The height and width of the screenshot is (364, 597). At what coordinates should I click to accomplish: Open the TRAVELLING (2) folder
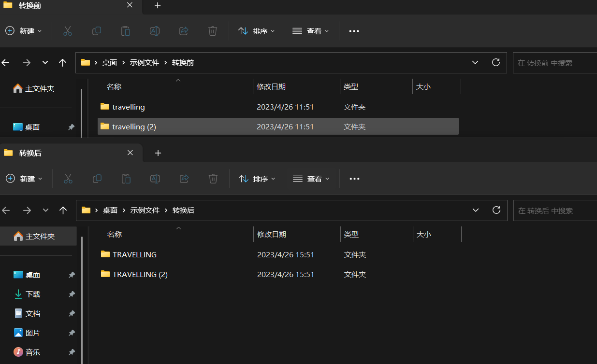tap(139, 274)
